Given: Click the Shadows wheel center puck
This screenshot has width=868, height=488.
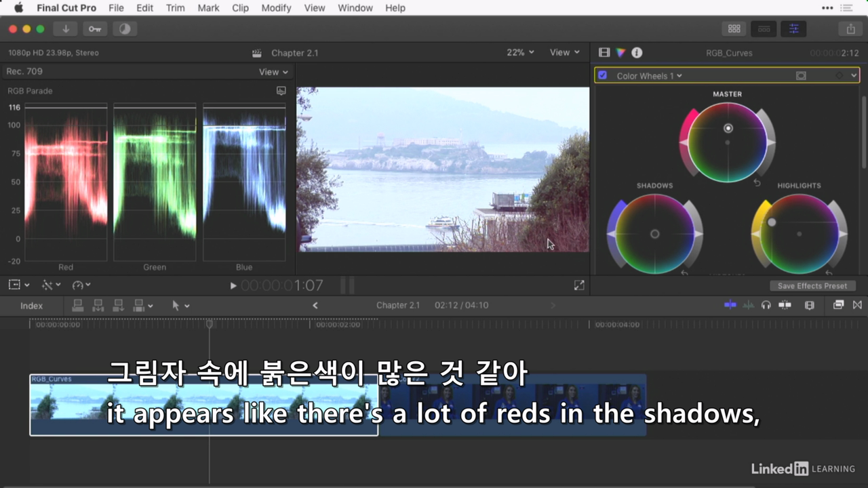Looking at the screenshot, I should 654,234.
